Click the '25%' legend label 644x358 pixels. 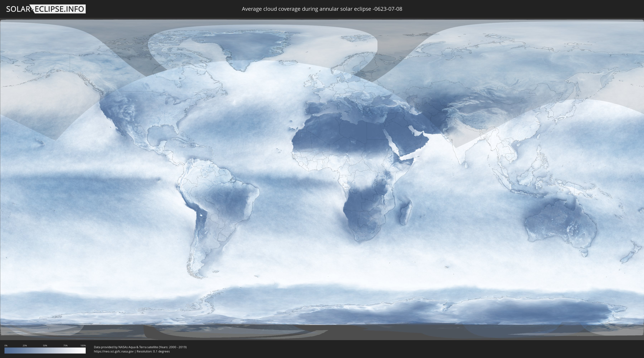tap(25, 345)
